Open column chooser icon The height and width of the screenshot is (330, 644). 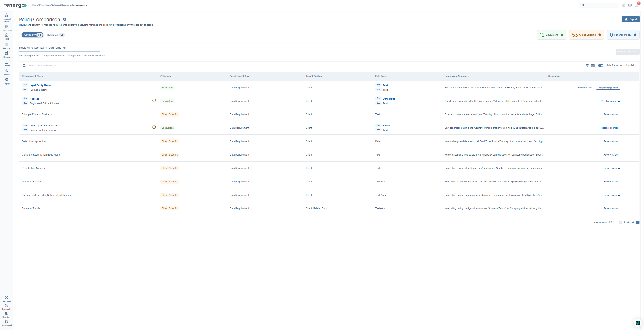593,66
